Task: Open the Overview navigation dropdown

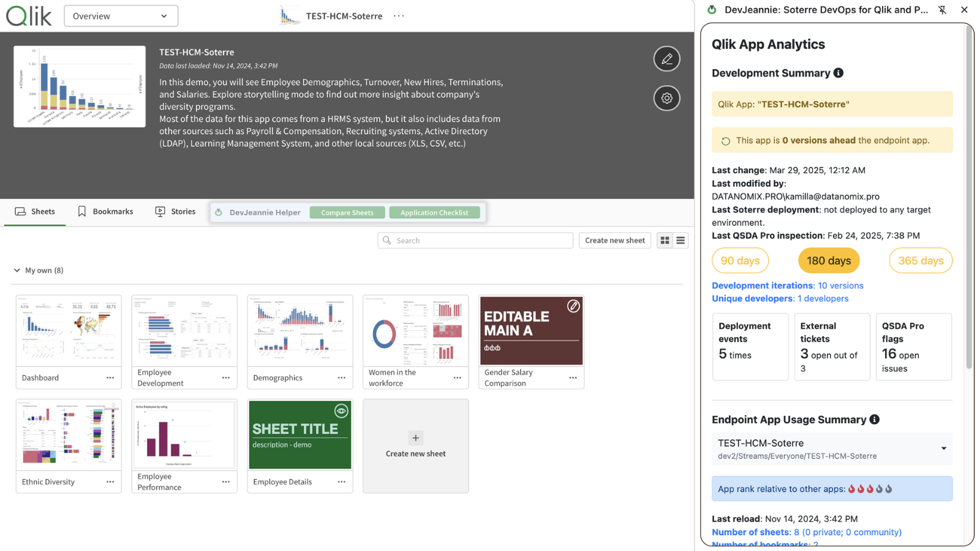Action: [121, 16]
